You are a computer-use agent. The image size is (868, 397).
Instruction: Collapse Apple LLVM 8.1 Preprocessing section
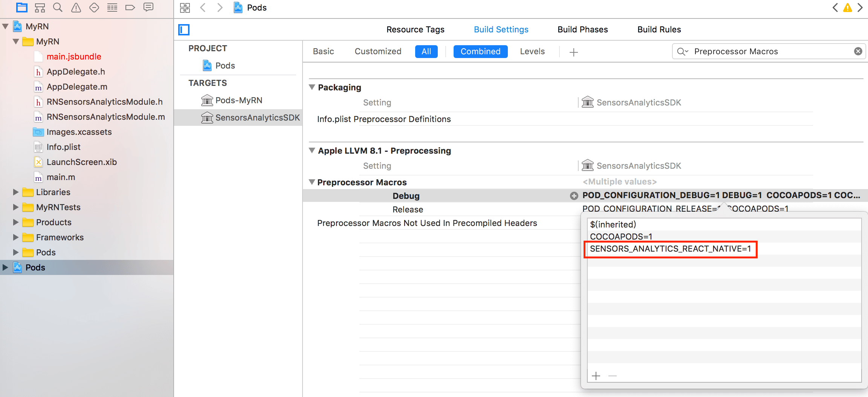(x=312, y=150)
